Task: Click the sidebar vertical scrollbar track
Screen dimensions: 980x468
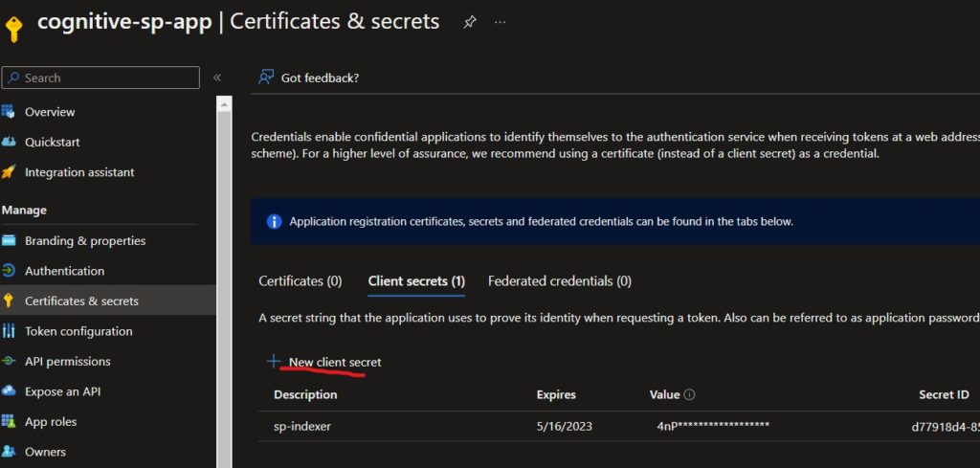Action: coord(224,287)
